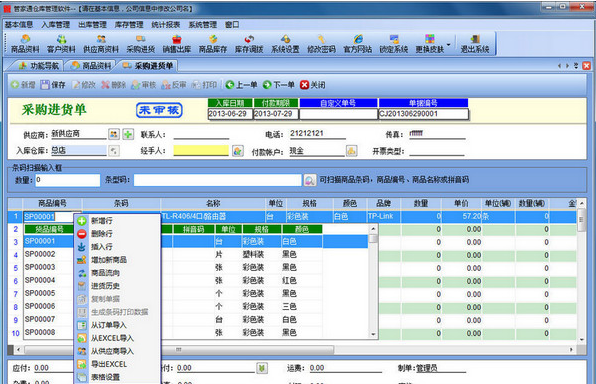The width and height of the screenshot is (596, 384).
Task: Open the 统计报表 menu
Action: pos(166,25)
